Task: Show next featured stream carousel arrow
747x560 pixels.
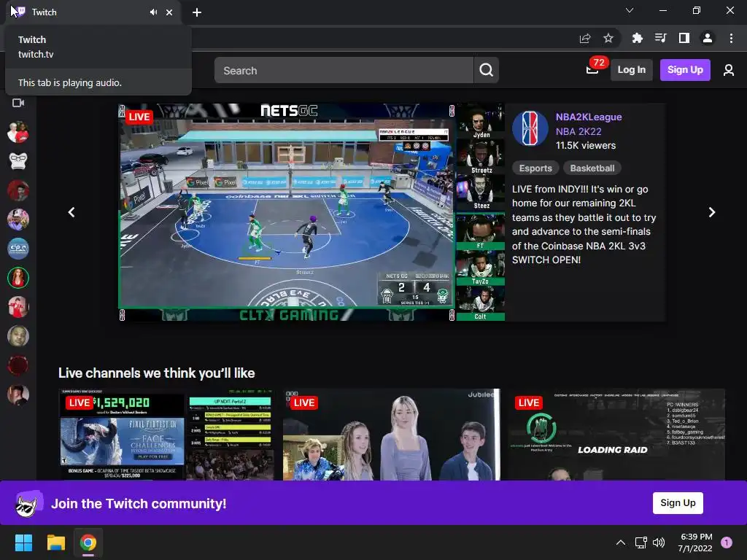Action: (712, 212)
